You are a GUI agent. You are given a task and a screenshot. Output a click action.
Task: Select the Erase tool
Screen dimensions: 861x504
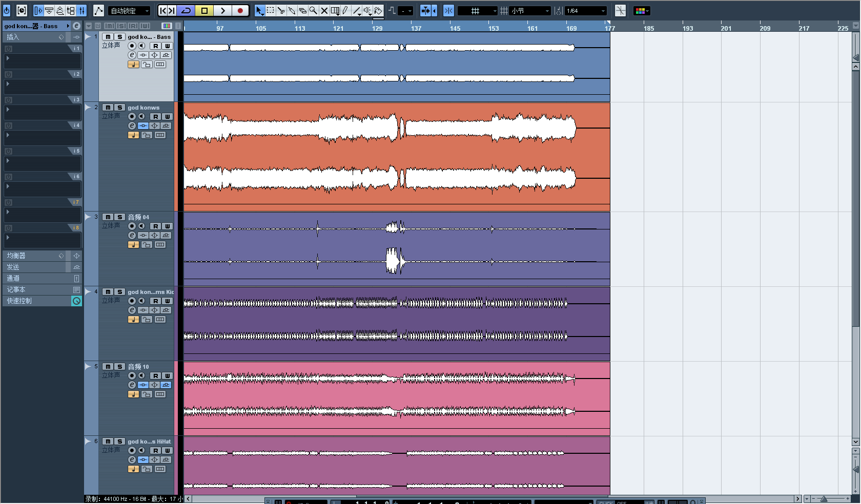click(303, 10)
